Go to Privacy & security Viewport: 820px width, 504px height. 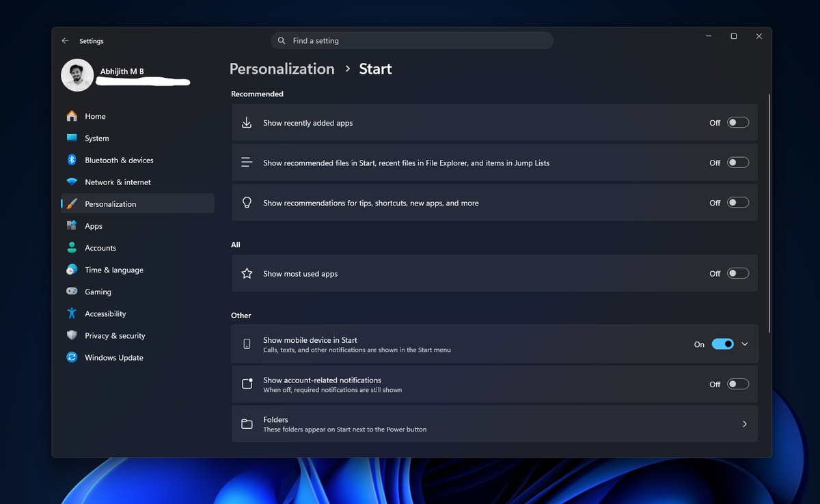tap(137, 335)
